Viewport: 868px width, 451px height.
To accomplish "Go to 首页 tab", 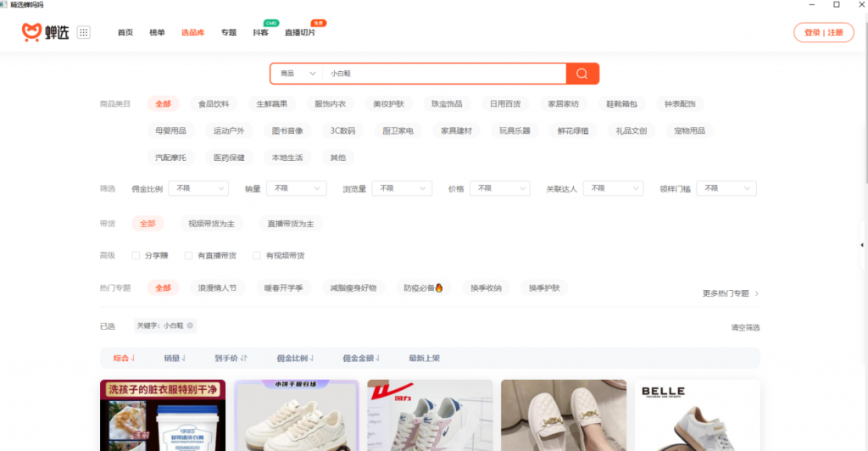I will click(125, 32).
